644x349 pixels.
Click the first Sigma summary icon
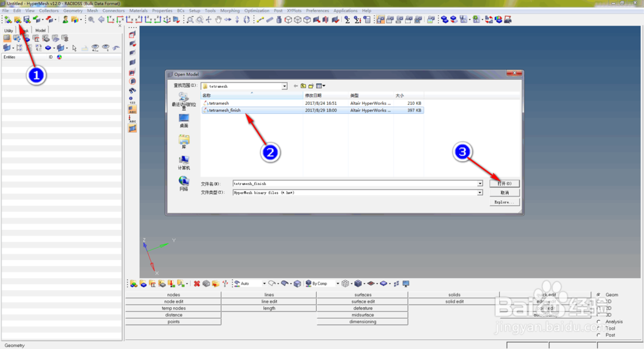tap(347, 19)
